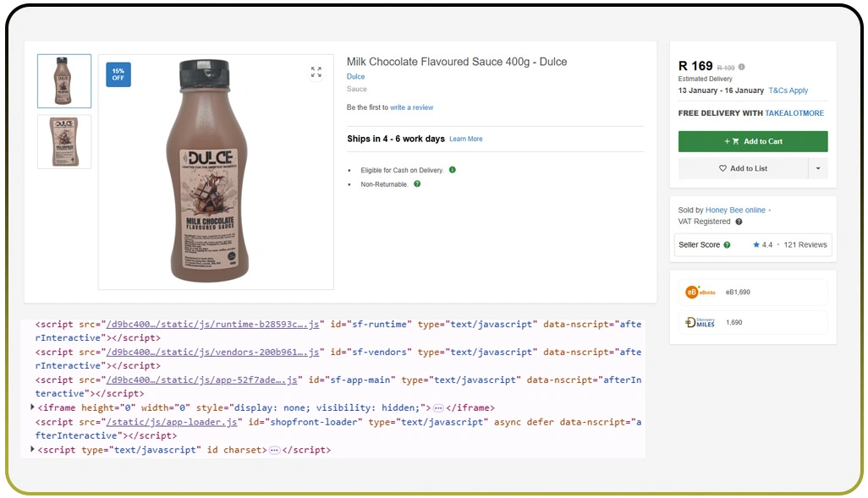
Task: Click the green info icon next to Cash on Delivery
Action: [x=452, y=169]
